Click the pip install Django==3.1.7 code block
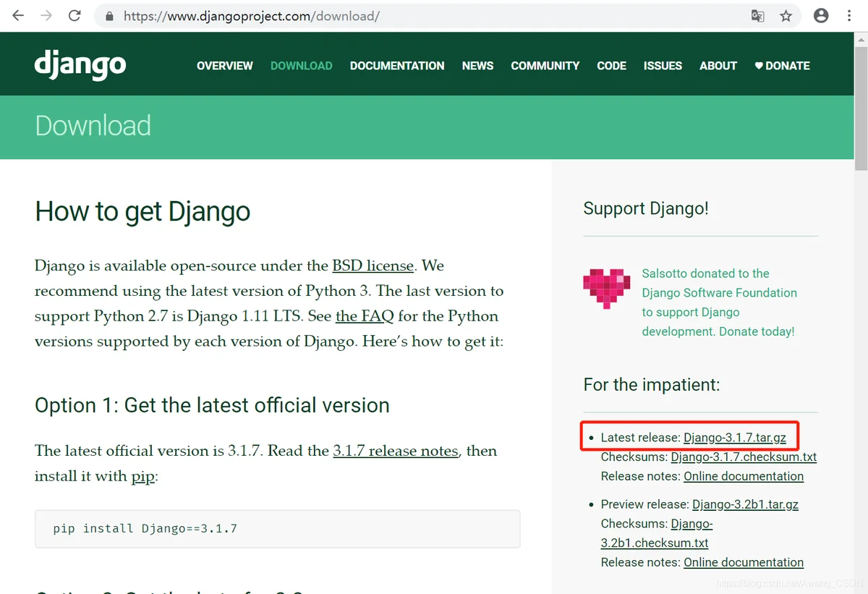This screenshot has height=594, width=868. tap(278, 529)
